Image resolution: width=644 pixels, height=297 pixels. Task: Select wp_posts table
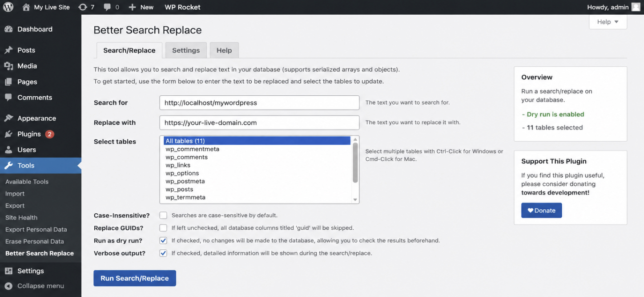[x=257, y=189]
